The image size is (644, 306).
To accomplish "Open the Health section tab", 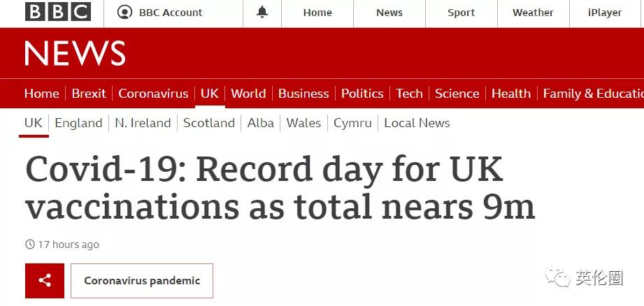I will pos(510,94).
